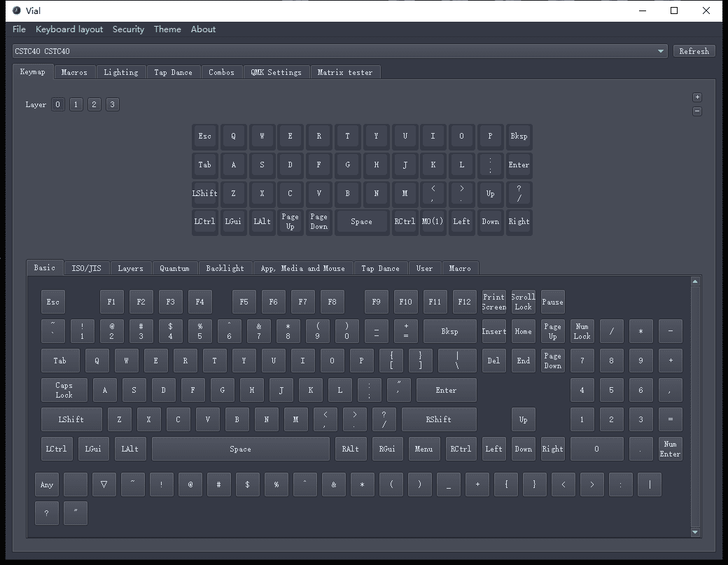Switch to the Macros tab
Screen dimensions: 728x565
click(74, 71)
